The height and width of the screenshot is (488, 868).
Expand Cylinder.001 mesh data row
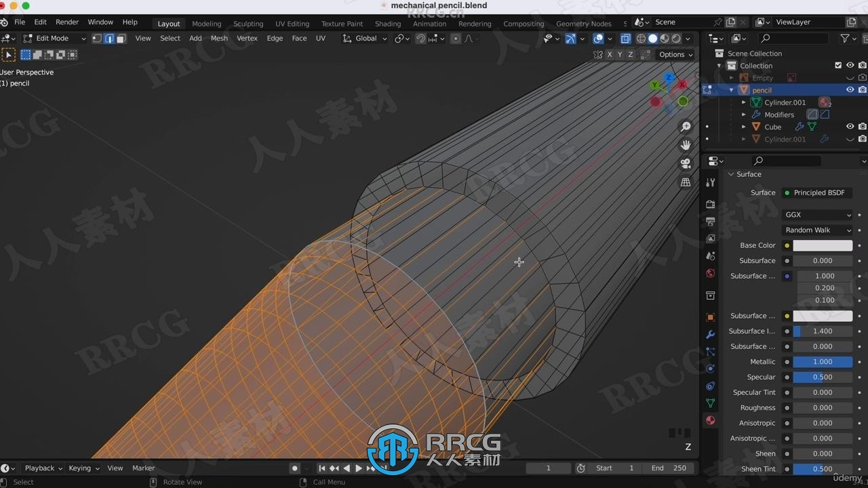pos(744,102)
